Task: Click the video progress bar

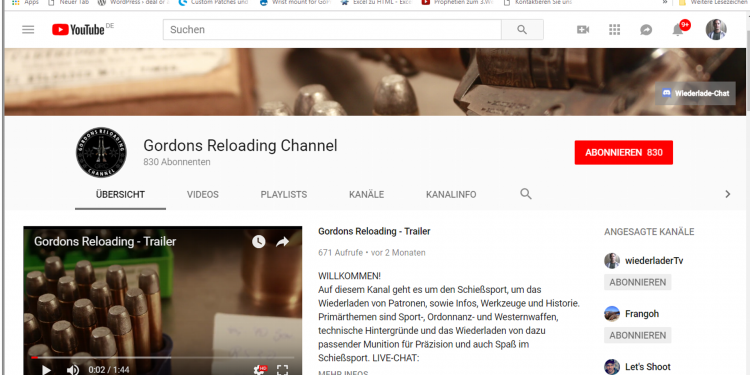Action: point(163,357)
